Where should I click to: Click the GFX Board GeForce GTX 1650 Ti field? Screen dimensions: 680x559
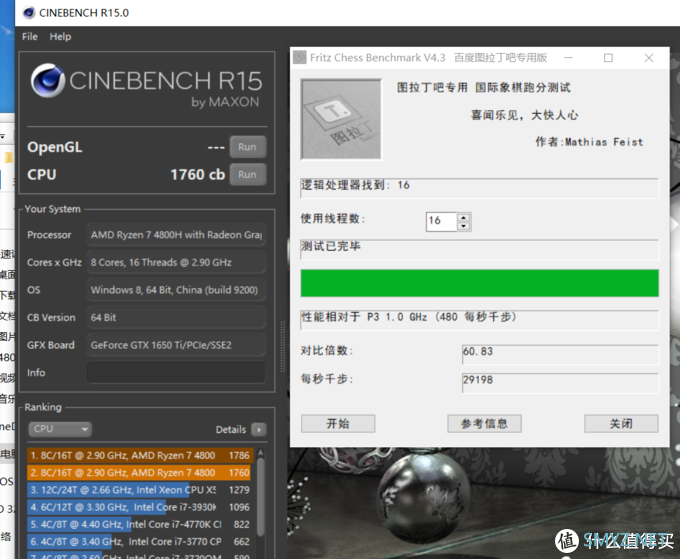pyautogui.click(x=176, y=345)
